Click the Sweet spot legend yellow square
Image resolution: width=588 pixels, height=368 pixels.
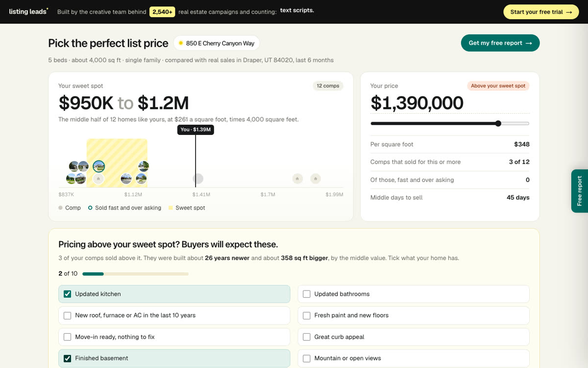171,208
